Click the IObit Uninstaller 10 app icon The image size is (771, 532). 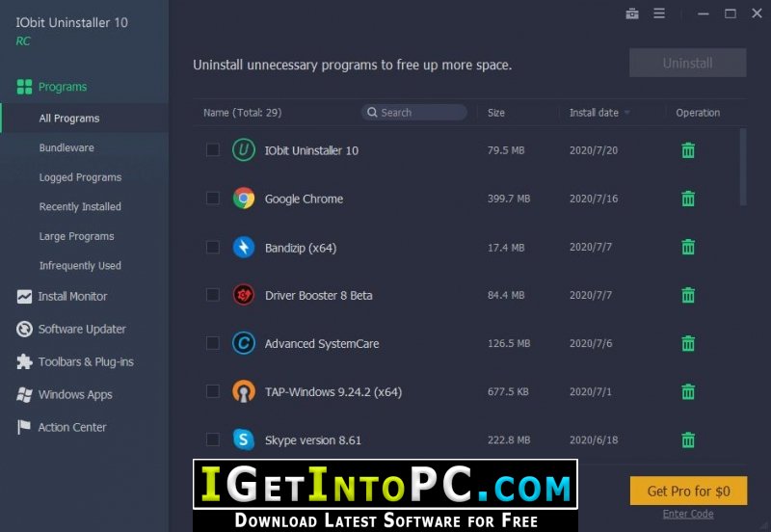pyautogui.click(x=244, y=150)
